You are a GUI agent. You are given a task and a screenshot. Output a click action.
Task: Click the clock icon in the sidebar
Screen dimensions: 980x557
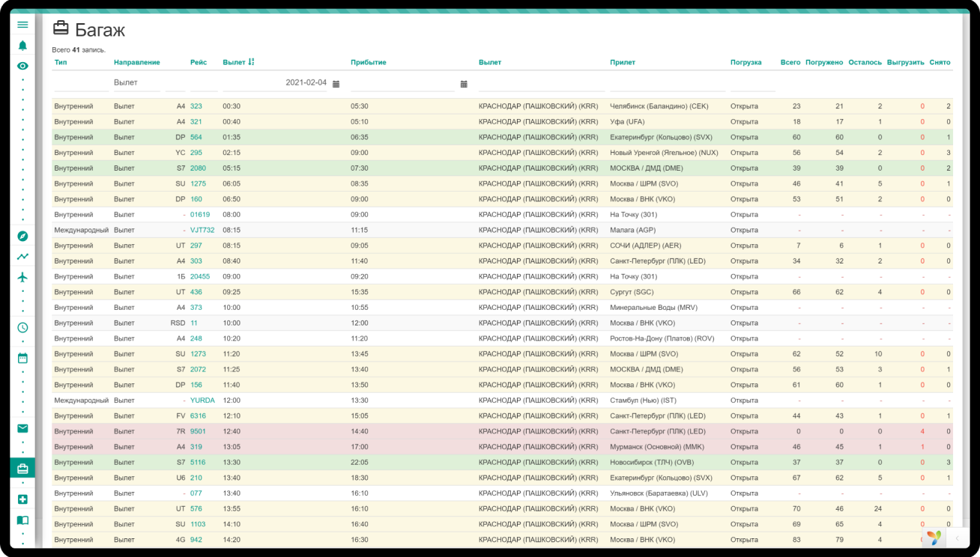click(22, 327)
